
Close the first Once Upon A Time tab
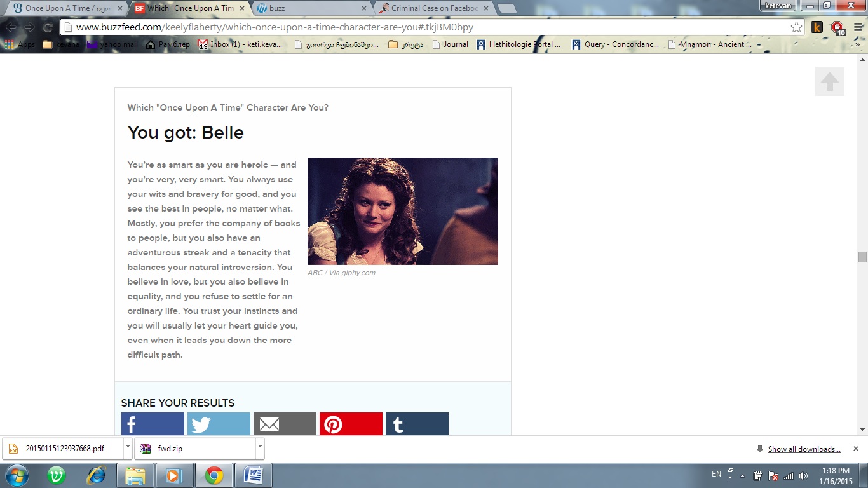pos(120,8)
